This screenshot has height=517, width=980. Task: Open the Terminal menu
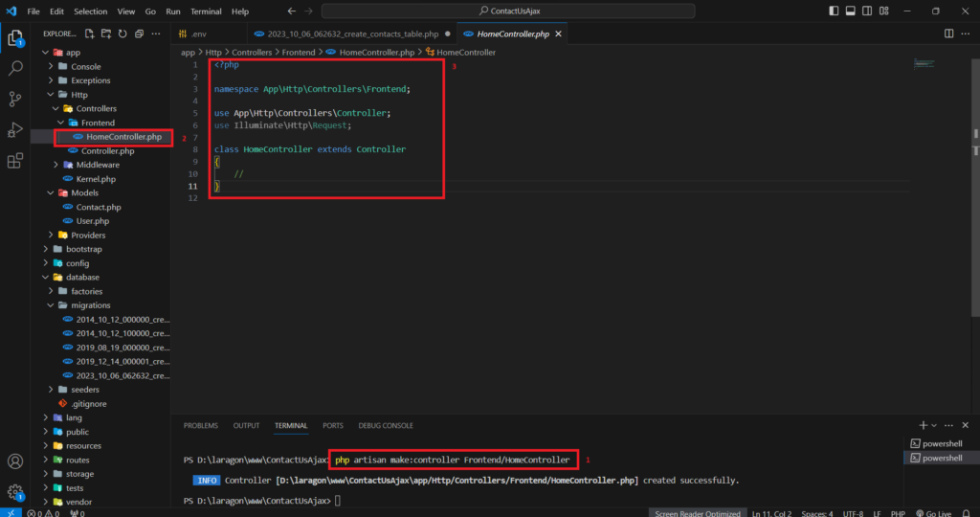point(206,11)
